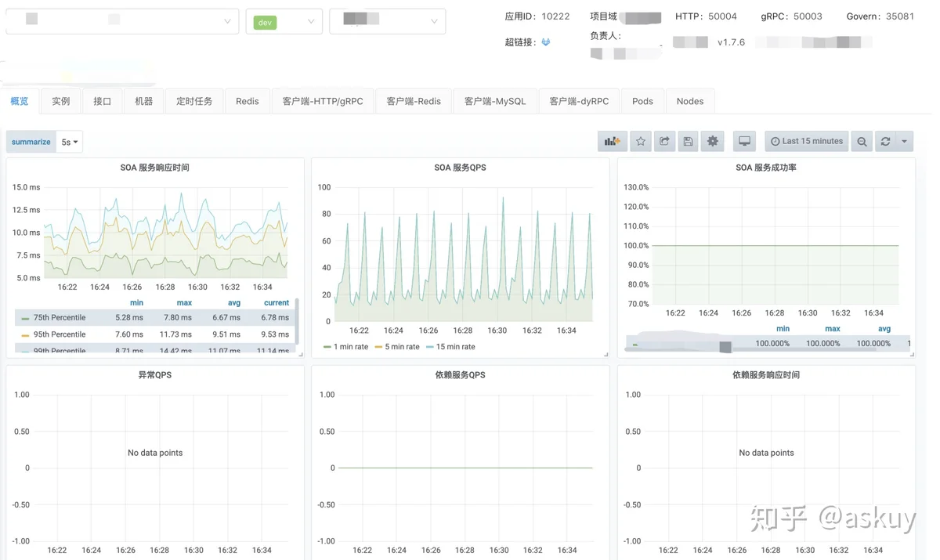940x560 pixels.
Task: Click 75th Percentile green color swatch
Action: coord(25,318)
